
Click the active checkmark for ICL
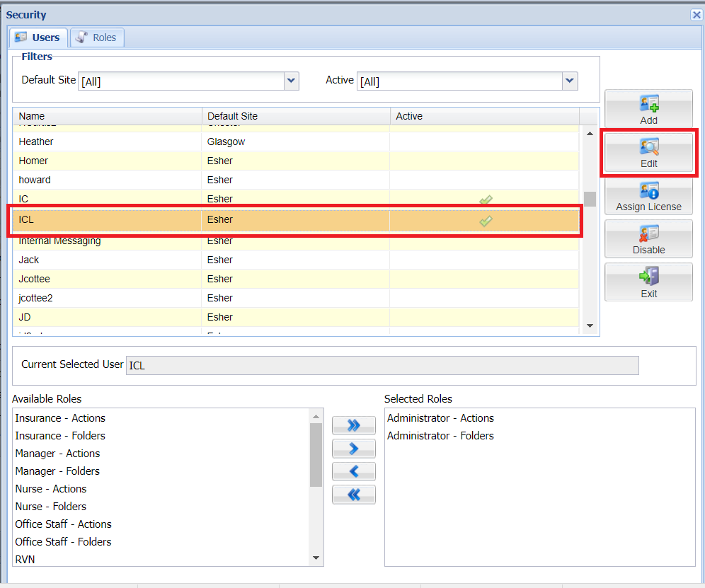tap(486, 221)
